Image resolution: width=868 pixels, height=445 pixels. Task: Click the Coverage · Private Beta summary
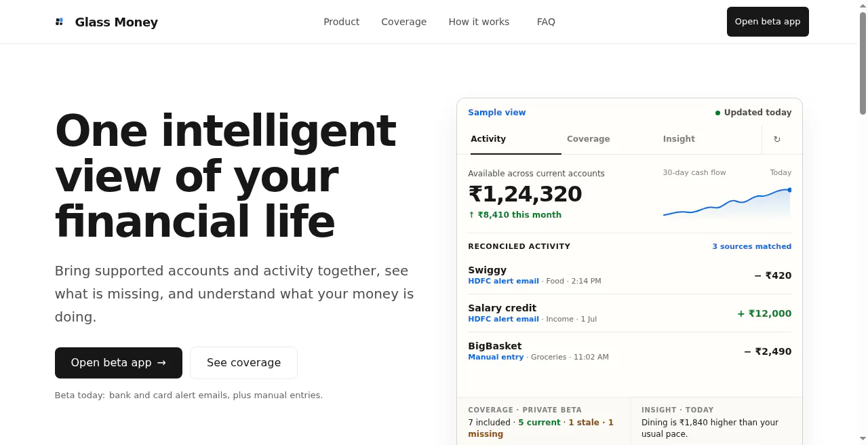[x=544, y=421]
